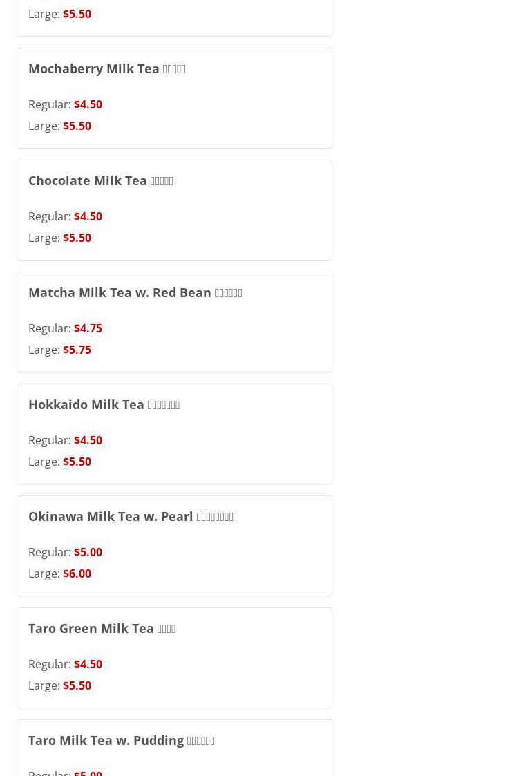The width and height of the screenshot is (532, 776).
Task: Select the Chocolate Milk Tea title
Action: [x=100, y=181]
